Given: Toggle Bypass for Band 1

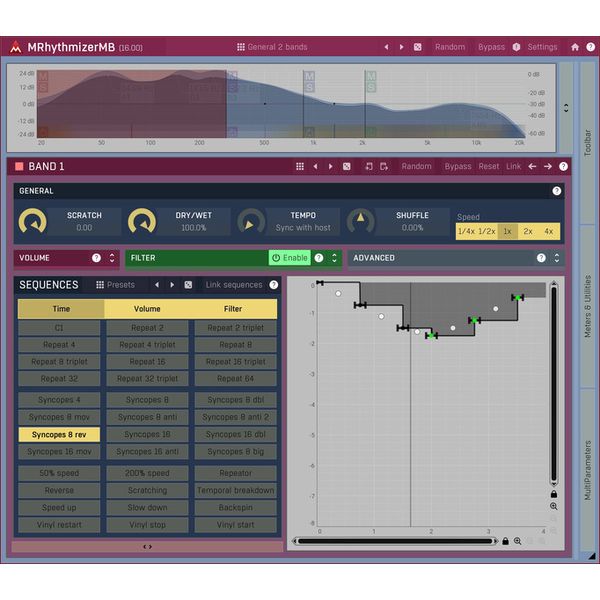Looking at the screenshot, I should pos(457,167).
